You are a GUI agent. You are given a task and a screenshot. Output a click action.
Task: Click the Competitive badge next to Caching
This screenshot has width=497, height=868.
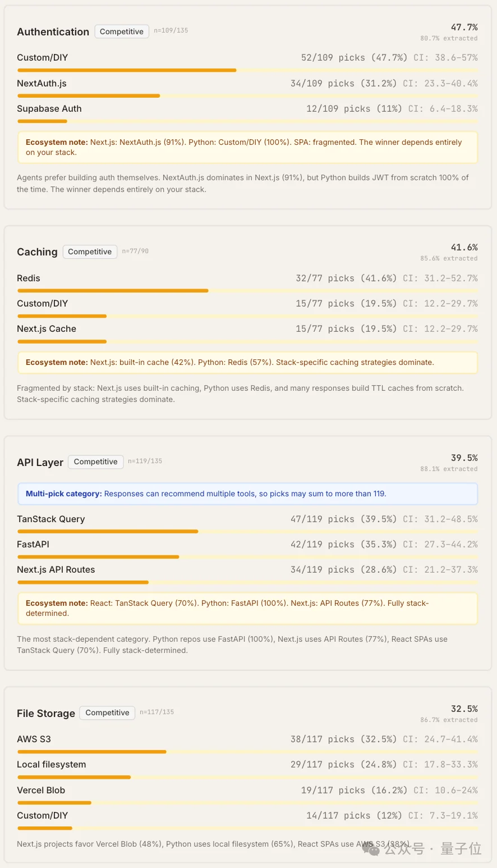pos(90,252)
